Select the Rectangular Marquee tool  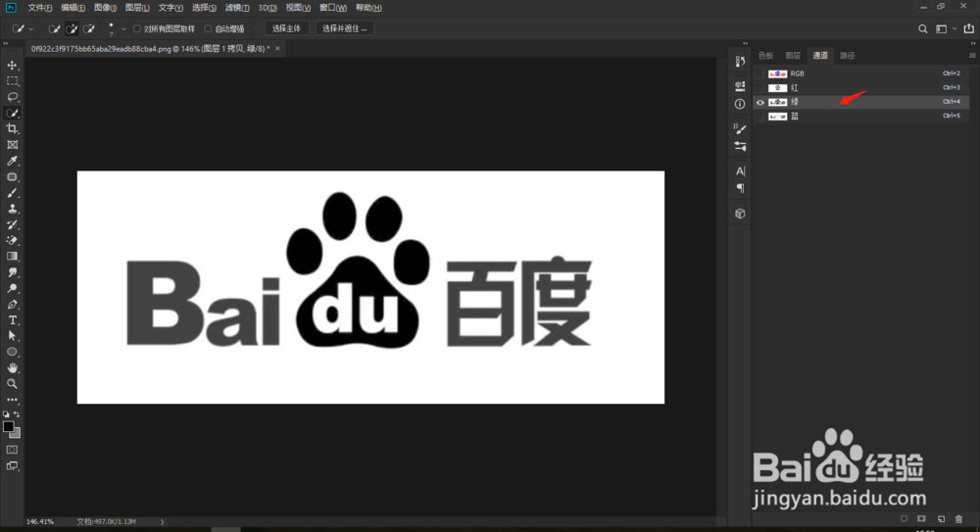click(12, 81)
